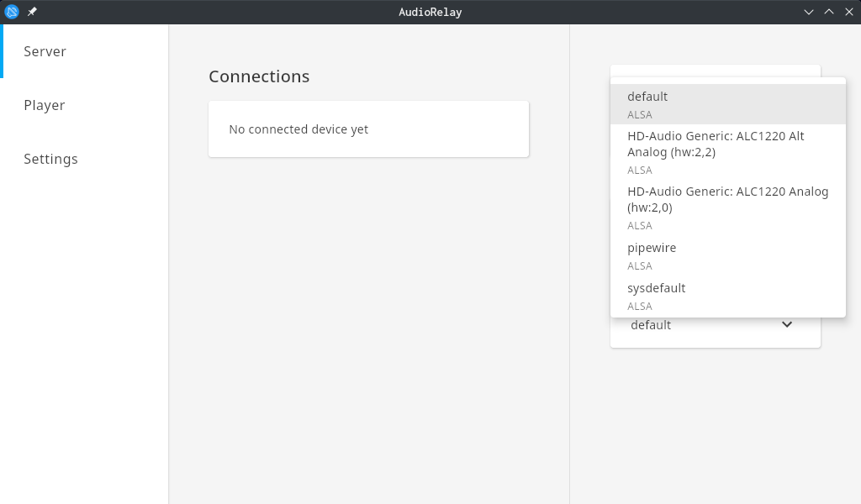Choose sysdefault ALSA device

click(x=727, y=296)
